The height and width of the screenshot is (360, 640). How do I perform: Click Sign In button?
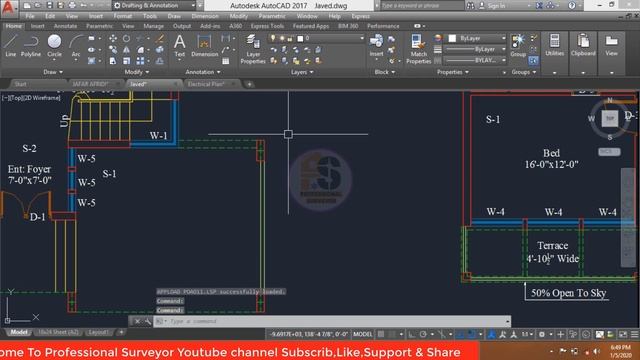click(496, 6)
